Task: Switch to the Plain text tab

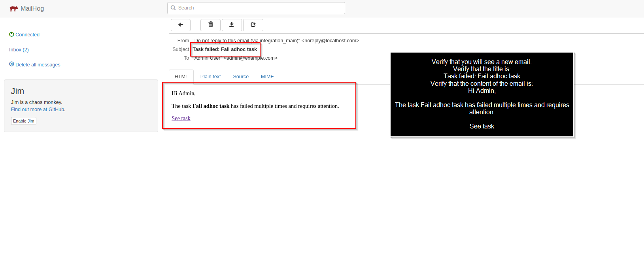Action: point(210,77)
